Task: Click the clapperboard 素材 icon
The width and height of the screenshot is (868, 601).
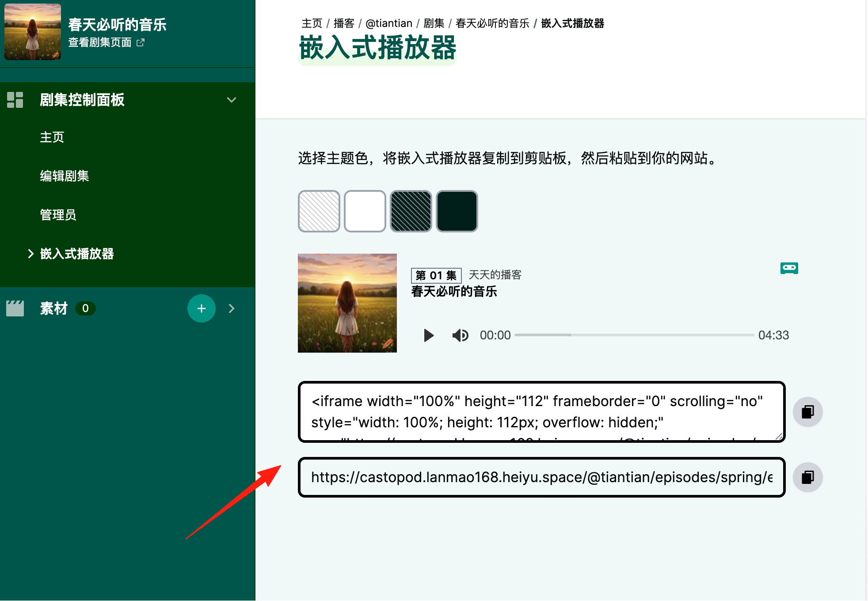Action: click(x=15, y=308)
